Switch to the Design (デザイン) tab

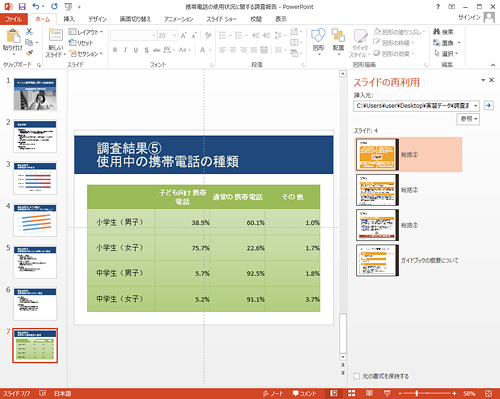pyautogui.click(x=97, y=19)
